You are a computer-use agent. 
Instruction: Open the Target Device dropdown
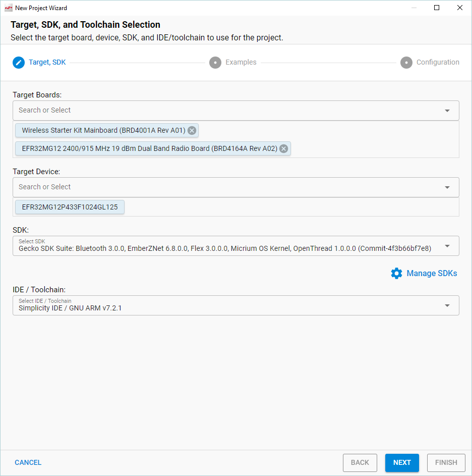pos(447,187)
